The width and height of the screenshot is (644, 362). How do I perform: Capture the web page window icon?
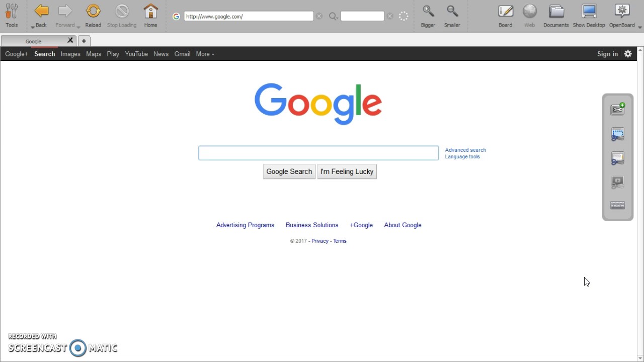[618, 158]
